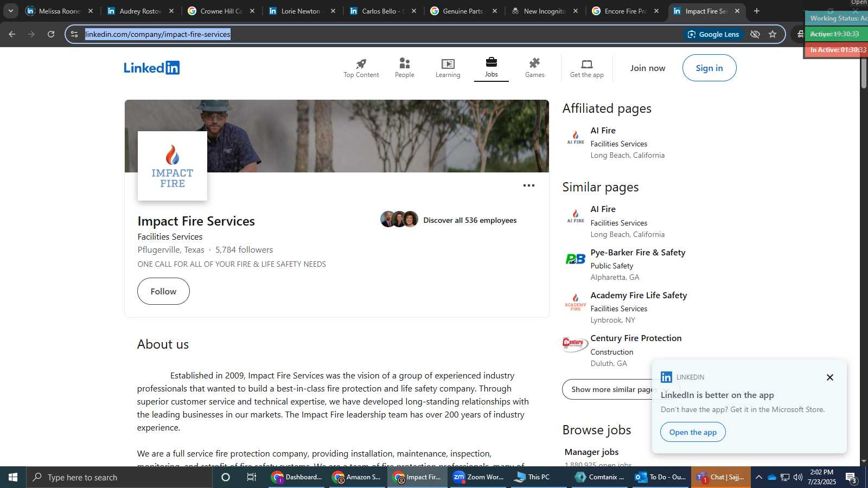Close the Impact Fire Services tab

click(x=737, y=11)
